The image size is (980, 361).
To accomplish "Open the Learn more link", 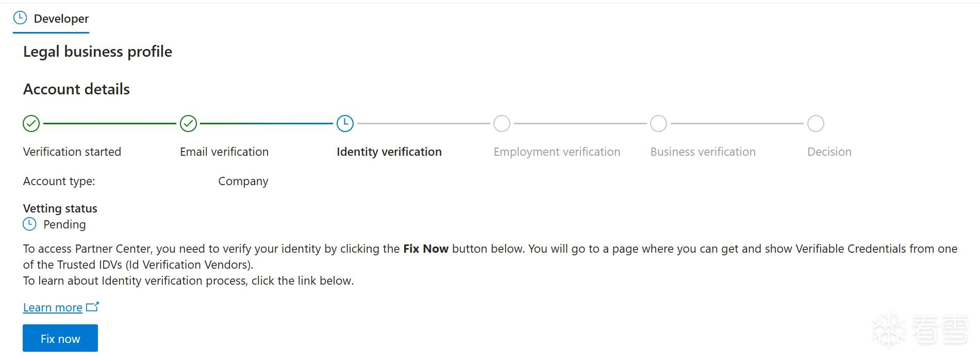I will [53, 307].
